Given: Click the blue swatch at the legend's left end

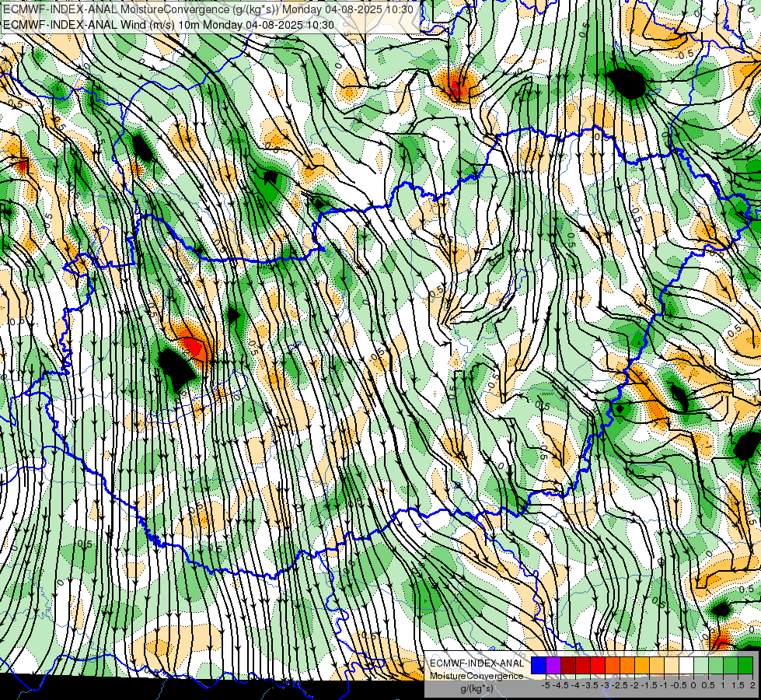Looking at the screenshot, I should click(x=539, y=666).
